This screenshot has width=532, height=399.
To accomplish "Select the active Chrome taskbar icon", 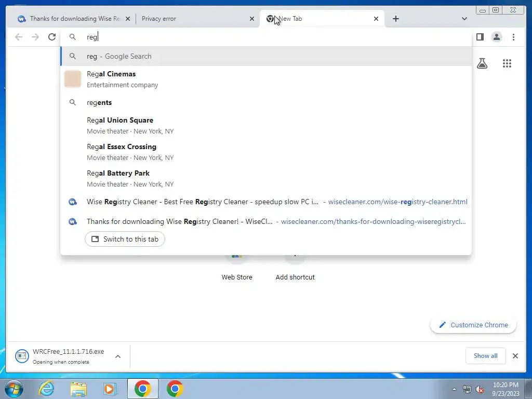I will (x=143, y=389).
